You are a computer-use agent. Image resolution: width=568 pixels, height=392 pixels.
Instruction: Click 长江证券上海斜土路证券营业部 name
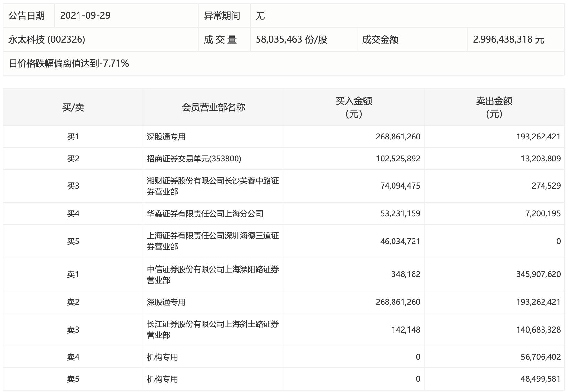(213, 329)
